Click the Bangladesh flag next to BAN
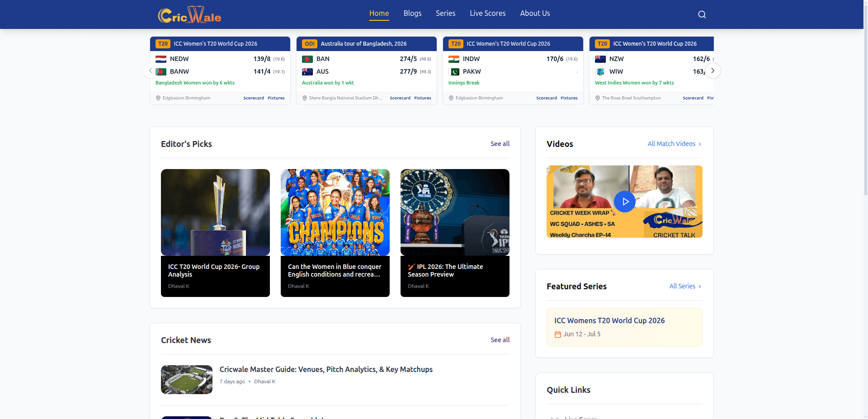Viewport: 868px width, 419px height. (307, 59)
